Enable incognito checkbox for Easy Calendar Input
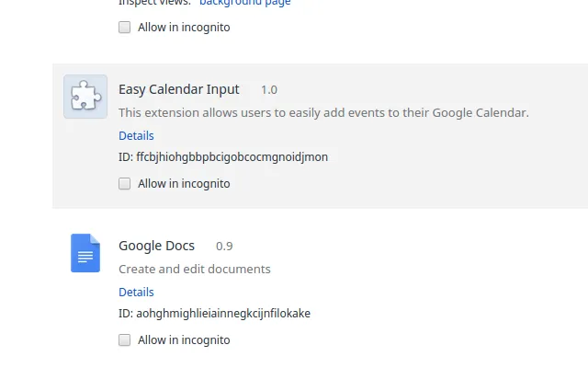588x368 pixels. pos(125,184)
